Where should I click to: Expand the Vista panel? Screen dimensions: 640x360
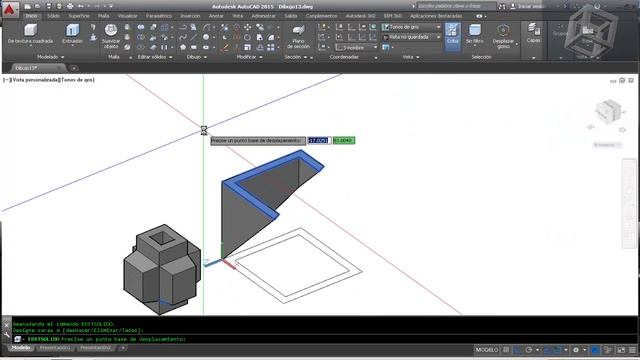click(x=411, y=57)
